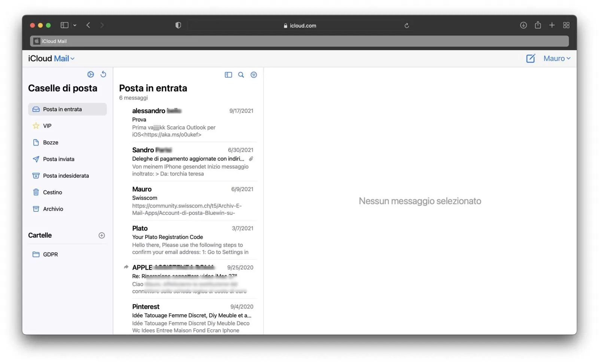Screen dimensions: 599x364
Task: Open the Cestino trash folder
Action: 52,192
